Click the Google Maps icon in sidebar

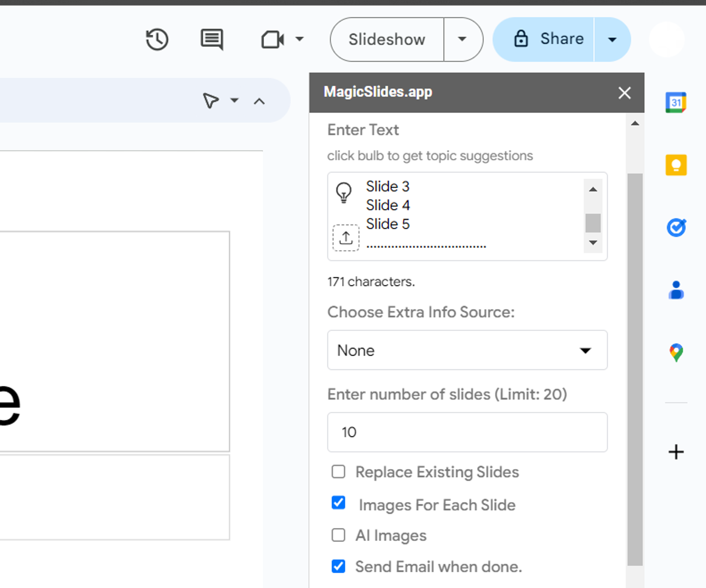coord(676,352)
